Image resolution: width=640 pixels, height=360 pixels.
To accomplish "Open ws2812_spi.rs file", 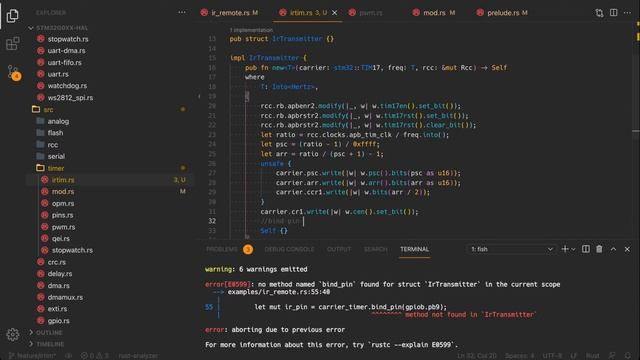I will click(x=70, y=98).
